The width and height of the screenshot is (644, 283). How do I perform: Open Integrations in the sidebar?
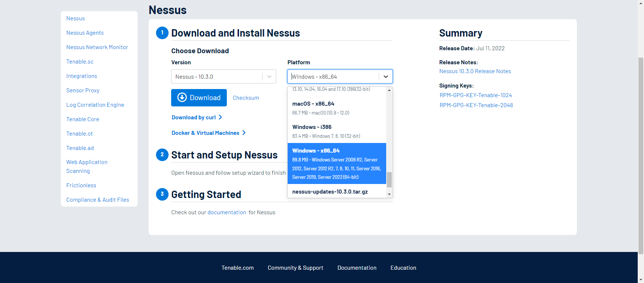coord(82,76)
